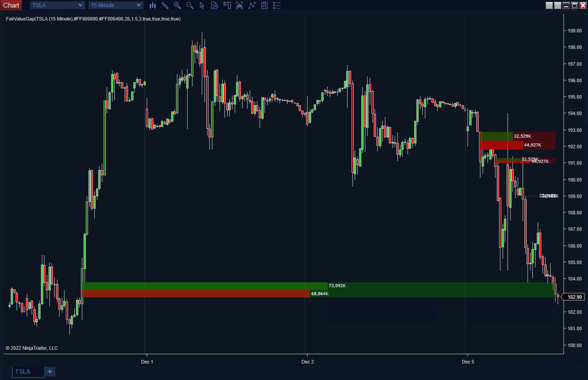Add a new tab with plus button
Viewport: 588px width, 380px height.
[50, 372]
